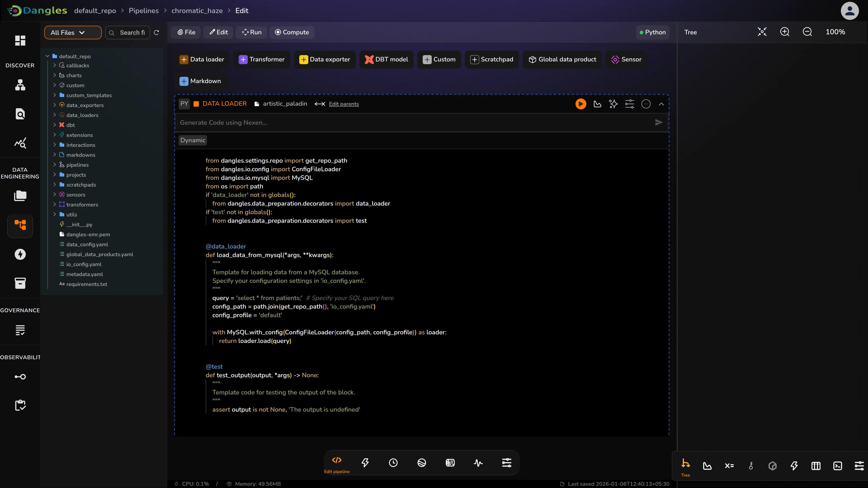Refresh the file browser list
The image size is (868, 488).
[x=156, y=33]
